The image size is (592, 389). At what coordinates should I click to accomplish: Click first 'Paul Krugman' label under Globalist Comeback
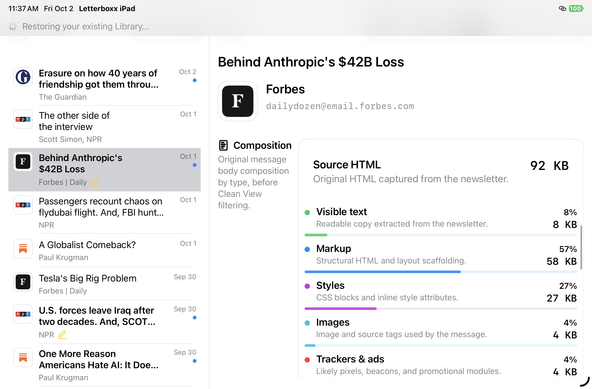[63, 258]
